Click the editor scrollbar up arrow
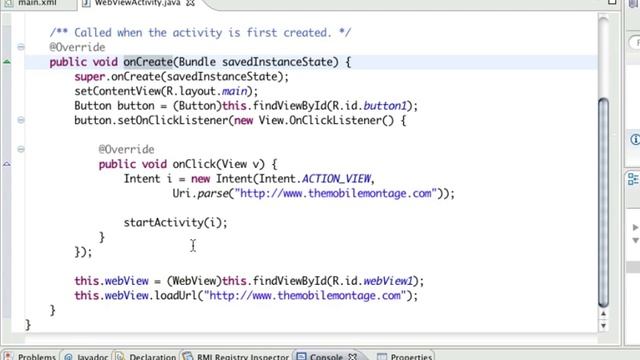Viewport: 640px width, 360px height. click(603, 314)
